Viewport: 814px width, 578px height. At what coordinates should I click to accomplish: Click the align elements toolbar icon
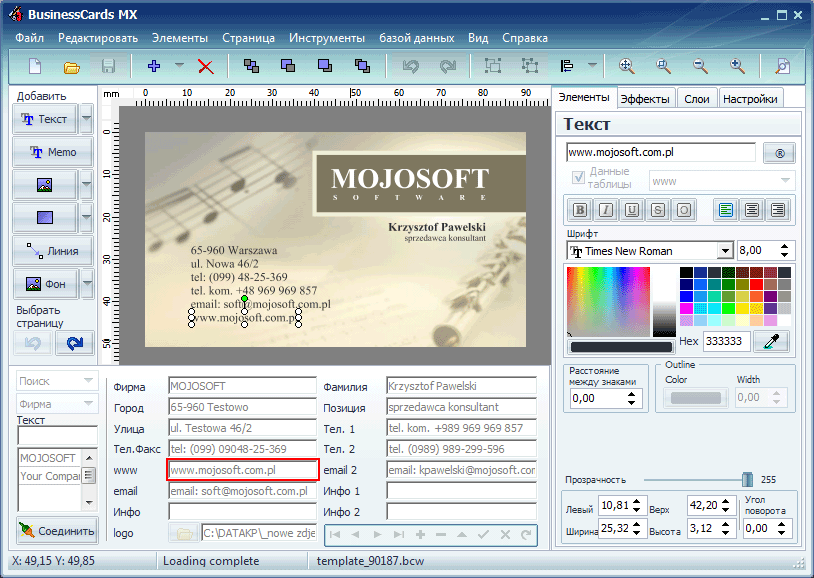pyautogui.click(x=567, y=66)
